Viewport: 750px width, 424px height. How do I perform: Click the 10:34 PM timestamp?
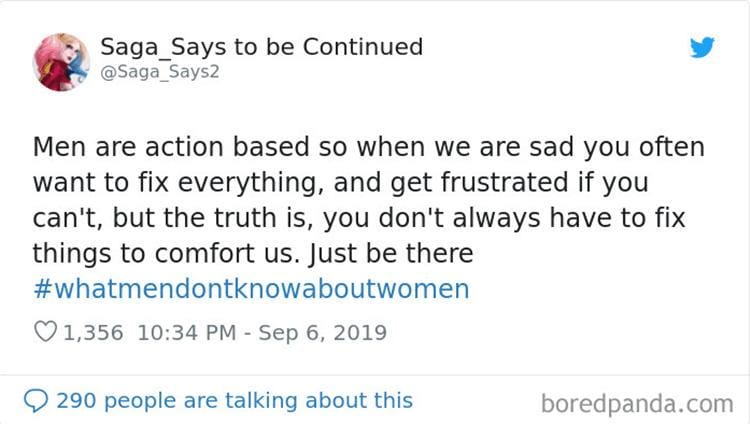[x=185, y=333]
